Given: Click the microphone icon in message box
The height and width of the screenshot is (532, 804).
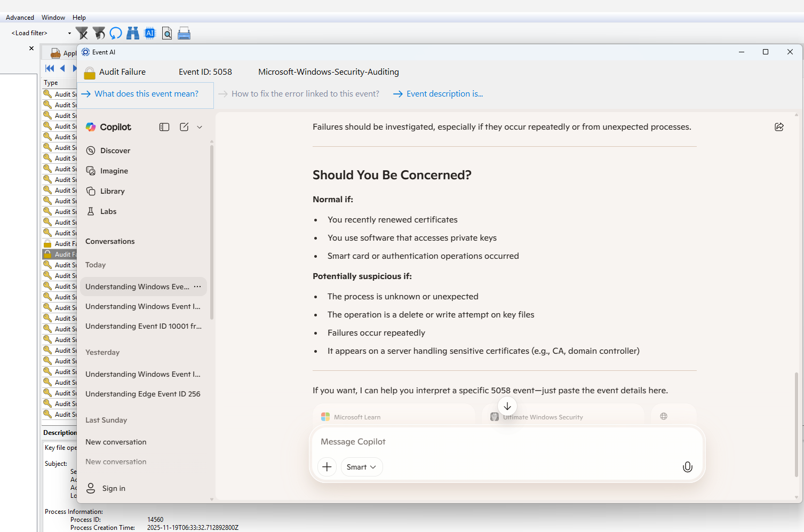Looking at the screenshot, I should [x=688, y=467].
